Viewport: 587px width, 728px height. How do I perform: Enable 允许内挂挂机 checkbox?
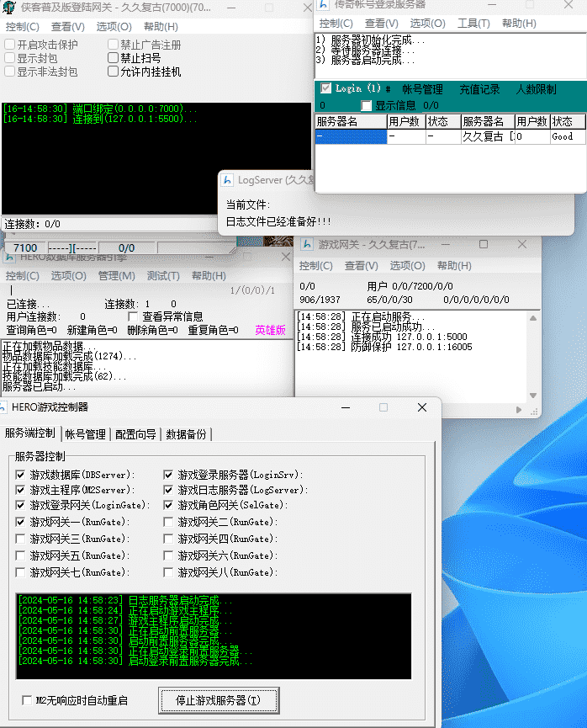click(113, 72)
